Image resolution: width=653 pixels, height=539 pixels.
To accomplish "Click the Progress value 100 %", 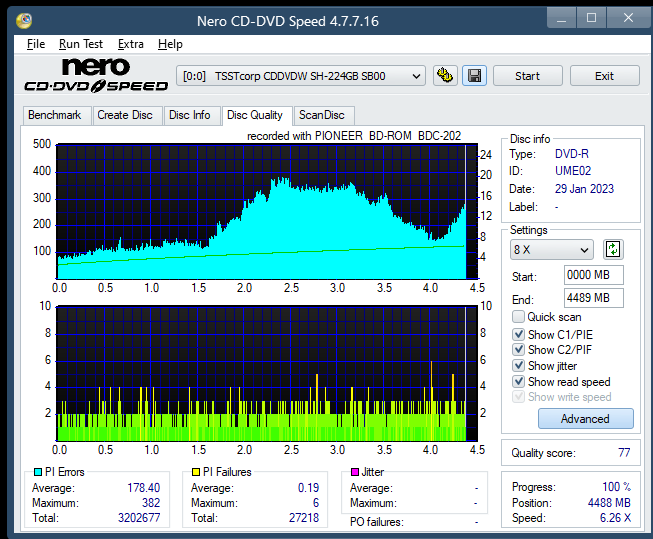I will (617, 487).
